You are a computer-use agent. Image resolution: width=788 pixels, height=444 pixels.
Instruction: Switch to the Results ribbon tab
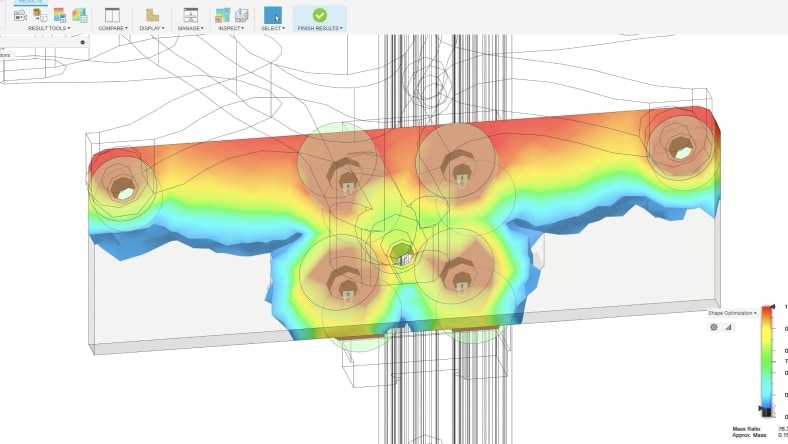tap(30, 2)
